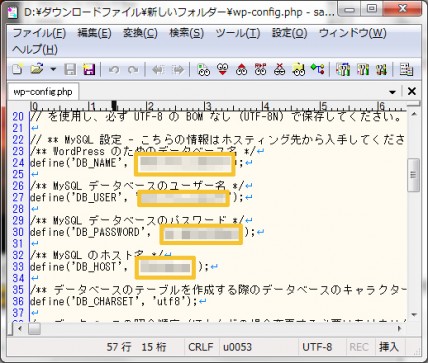Open the Search dialog binoculars icon
Image resolution: width=428 pixels, height=363 pixels.
(203, 69)
